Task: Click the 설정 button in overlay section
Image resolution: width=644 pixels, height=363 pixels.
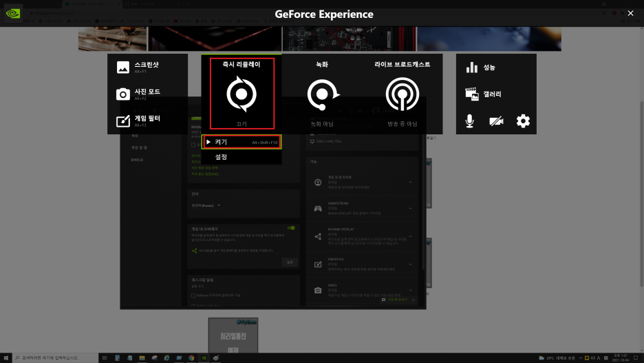Action: point(290,262)
